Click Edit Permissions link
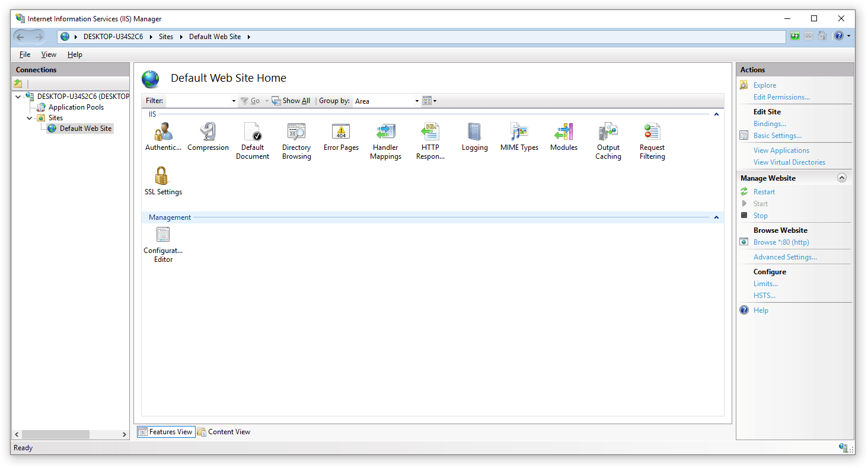Image resolution: width=868 pixels, height=468 pixels. pos(781,97)
